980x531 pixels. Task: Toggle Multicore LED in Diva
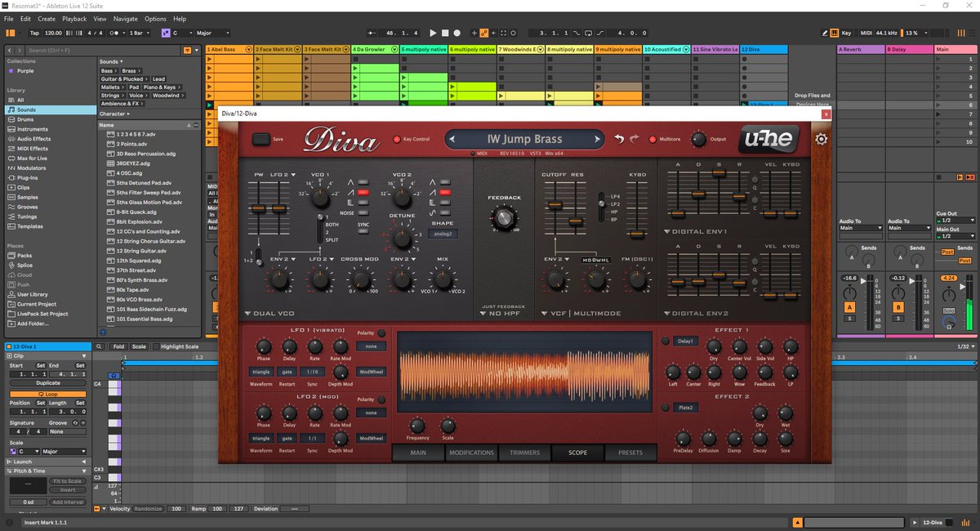653,139
